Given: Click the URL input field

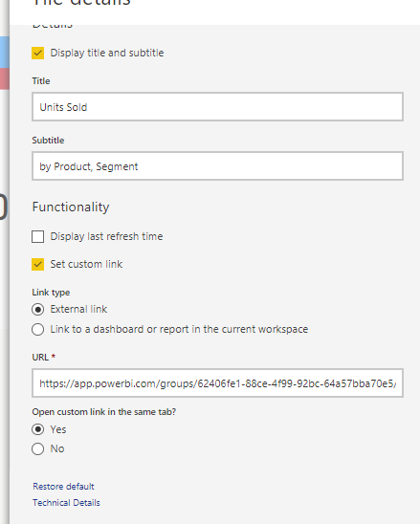Looking at the screenshot, I should click(218, 383).
